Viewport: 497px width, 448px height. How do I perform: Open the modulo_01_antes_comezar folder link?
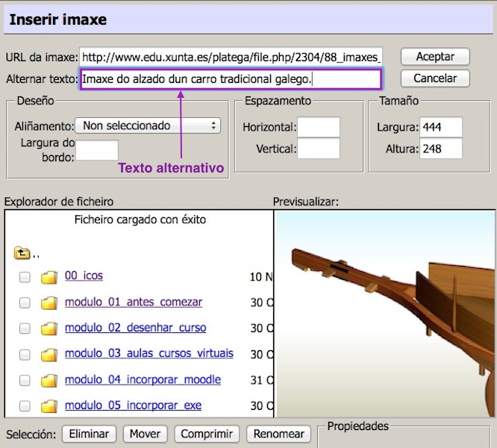pyautogui.click(x=134, y=302)
